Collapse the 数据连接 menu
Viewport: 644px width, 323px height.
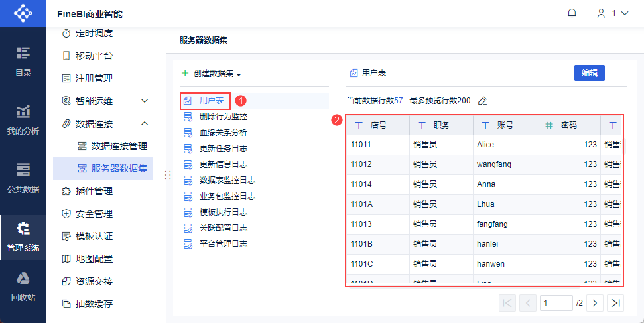(145, 124)
